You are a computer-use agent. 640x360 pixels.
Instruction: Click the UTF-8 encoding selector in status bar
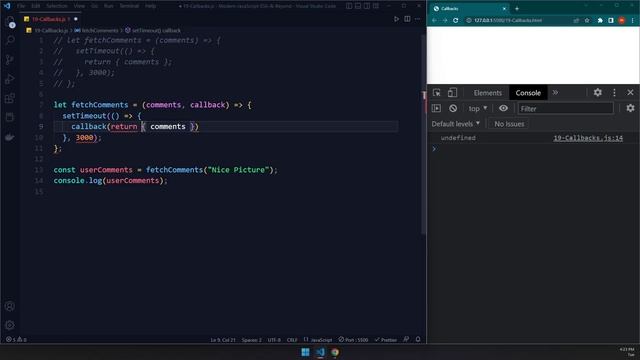[274, 340]
